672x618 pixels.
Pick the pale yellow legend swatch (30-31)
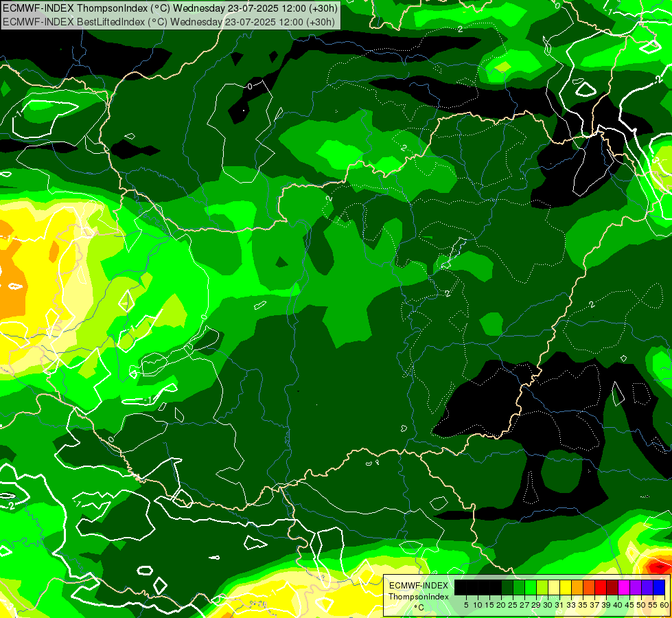tap(554, 587)
